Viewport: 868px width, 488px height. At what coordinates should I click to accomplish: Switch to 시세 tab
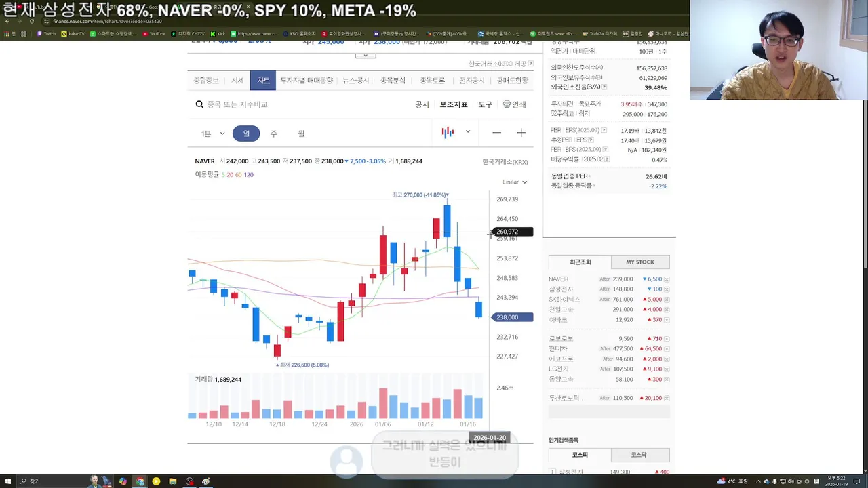point(237,81)
